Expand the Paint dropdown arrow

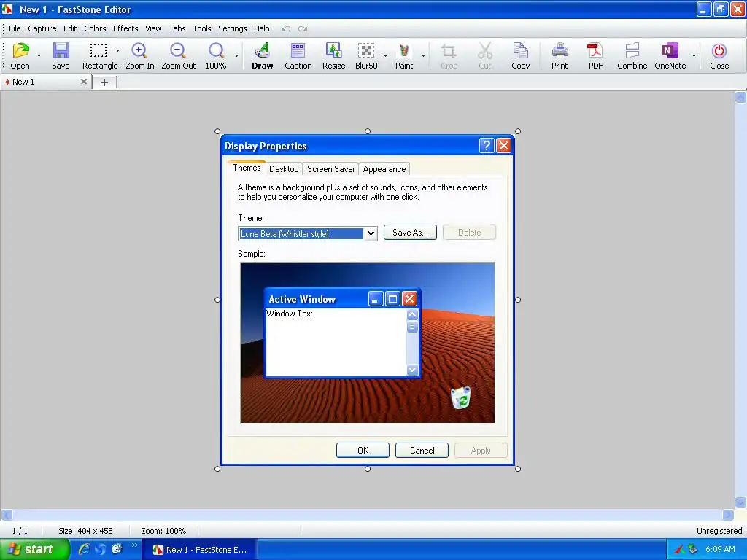pyautogui.click(x=423, y=55)
